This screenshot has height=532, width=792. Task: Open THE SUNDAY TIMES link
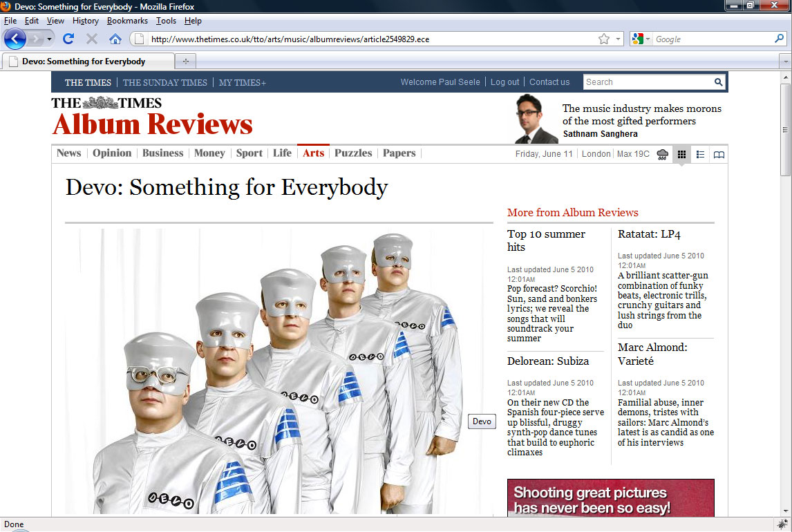click(x=164, y=82)
